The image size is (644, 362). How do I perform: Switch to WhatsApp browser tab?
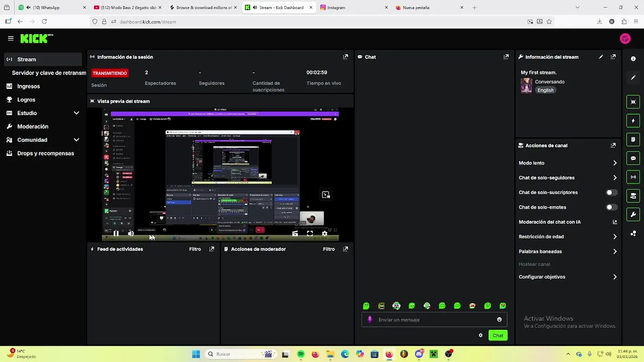coord(50,8)
